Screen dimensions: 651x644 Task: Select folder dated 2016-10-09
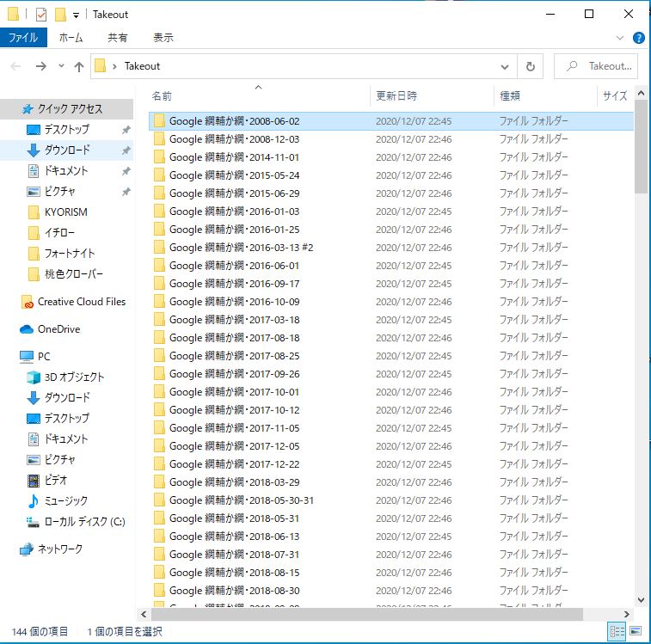point(390,302)
